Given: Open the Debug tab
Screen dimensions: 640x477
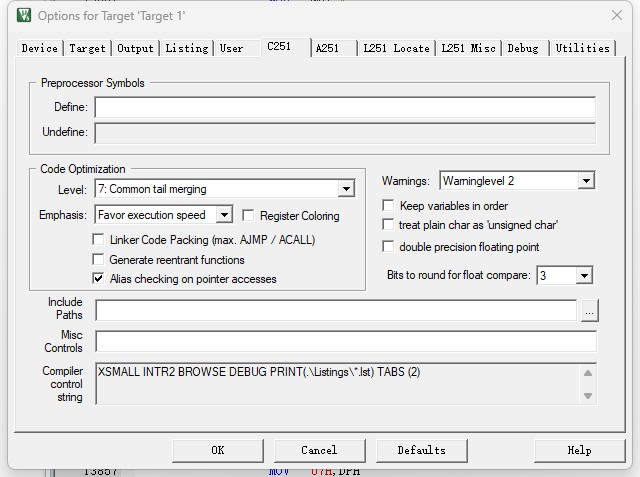Looking at the screenshot, I should pos(523,48).
